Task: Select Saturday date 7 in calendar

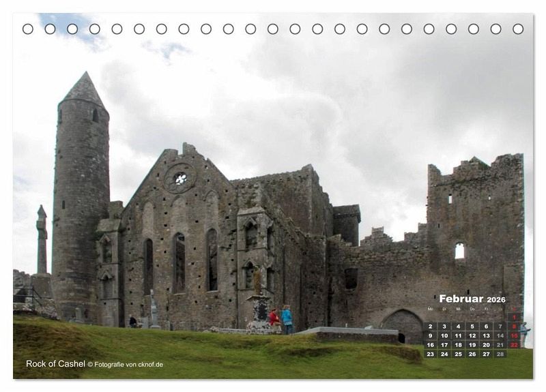Action: pos(500,327)
